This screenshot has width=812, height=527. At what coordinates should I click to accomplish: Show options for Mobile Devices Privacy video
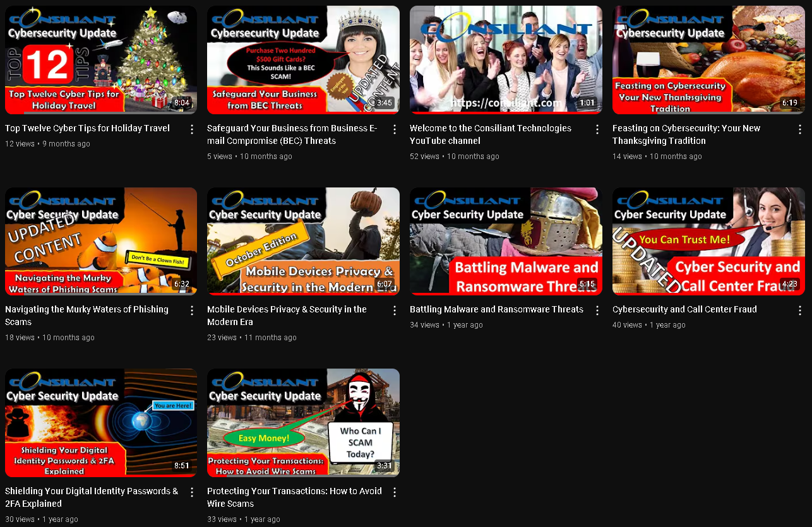click(395, 311)
